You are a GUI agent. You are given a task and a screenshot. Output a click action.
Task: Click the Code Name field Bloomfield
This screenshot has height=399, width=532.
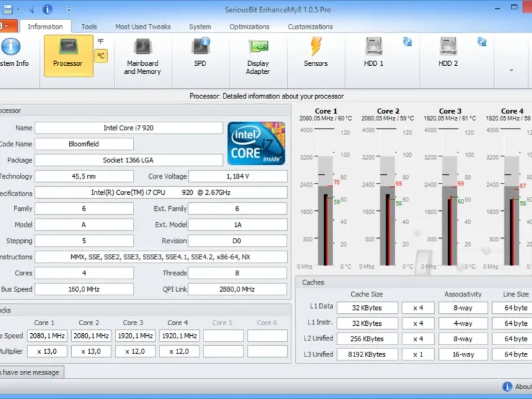coord(84,144)
